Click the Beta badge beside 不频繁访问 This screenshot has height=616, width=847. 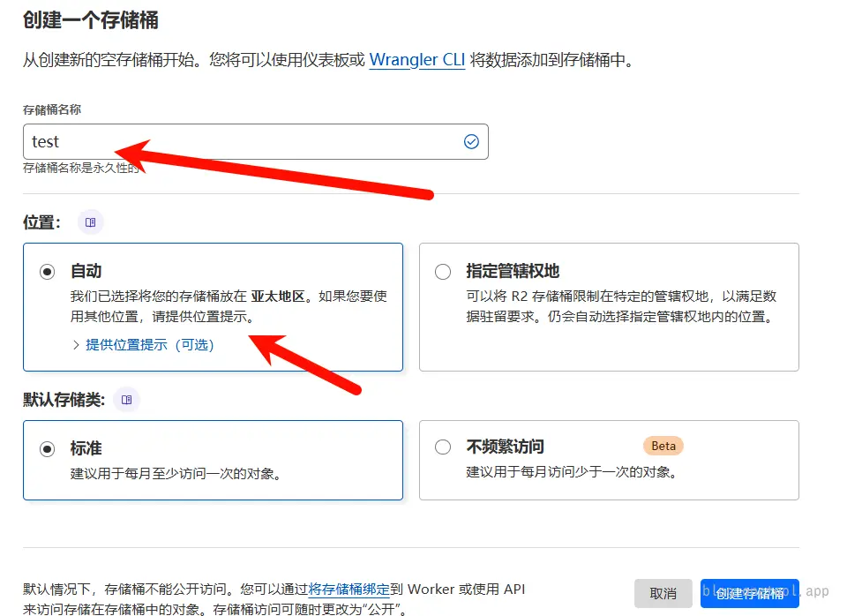point(663,446)
